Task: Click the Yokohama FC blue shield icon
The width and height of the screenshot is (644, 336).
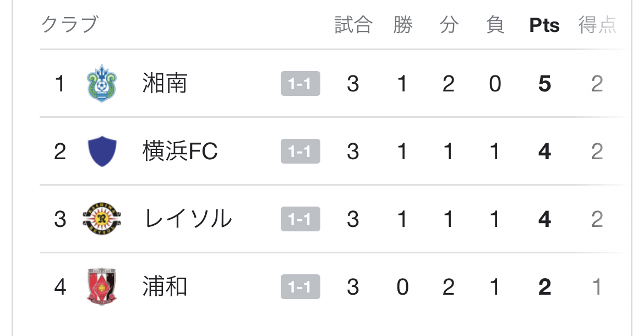Action: pyautogui.click(x=102, y=151)
